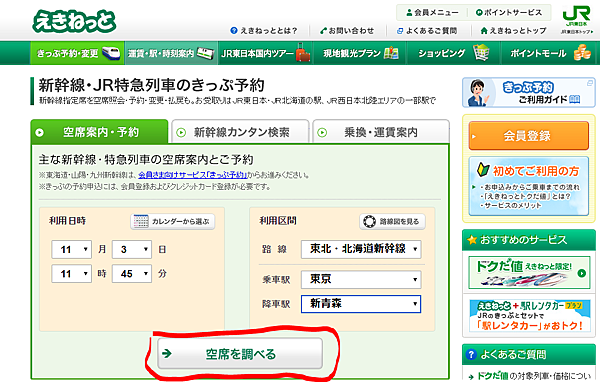This screenshot has width=600, height=382.
Task: Open お申込みからご乗車までの流れ link
Action: (x=532, y=187)
